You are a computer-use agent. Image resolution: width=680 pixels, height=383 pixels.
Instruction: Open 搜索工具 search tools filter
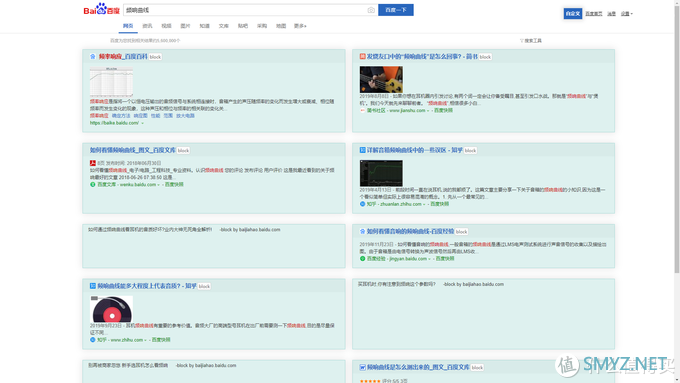(x=531, y=41)
